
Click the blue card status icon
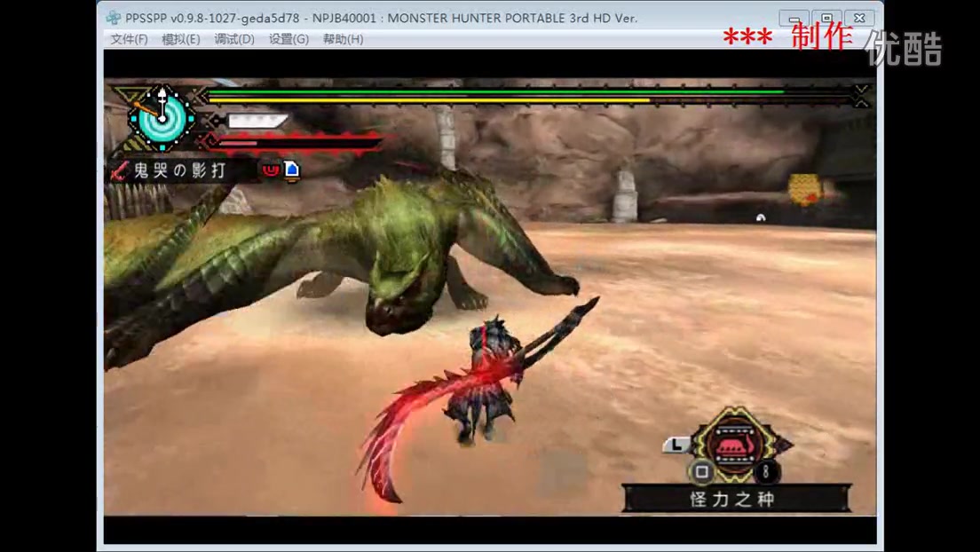pos(292,170)
